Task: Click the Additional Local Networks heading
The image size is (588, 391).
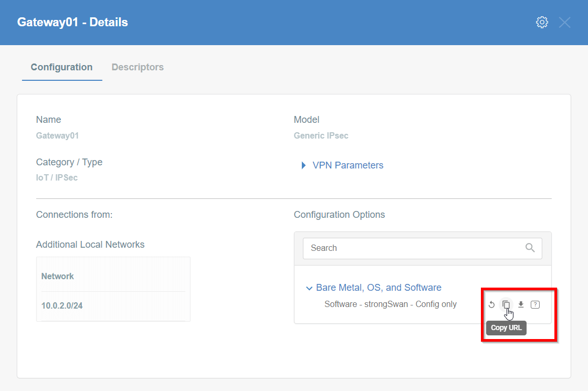Action: (90, 245)
